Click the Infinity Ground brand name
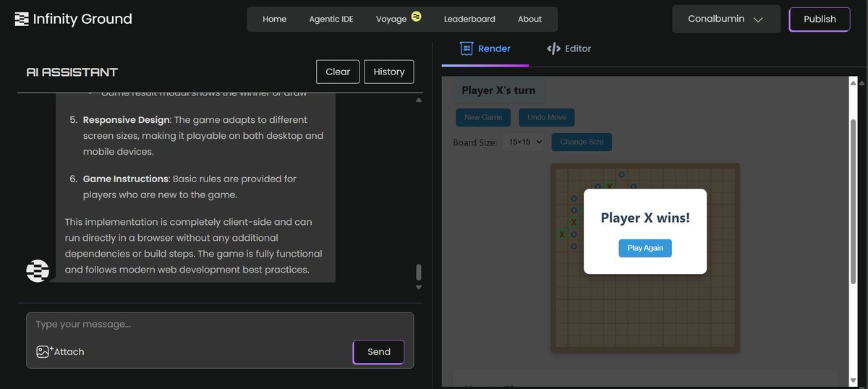Viewport: 868px width, 389px height. 82,19
